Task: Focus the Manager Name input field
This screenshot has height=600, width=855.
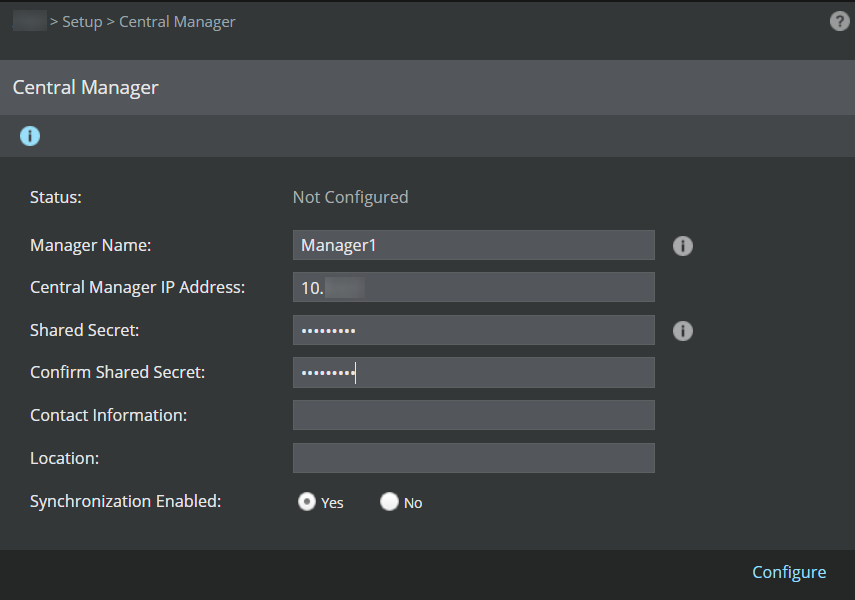Action: click(x=474, y=245)
